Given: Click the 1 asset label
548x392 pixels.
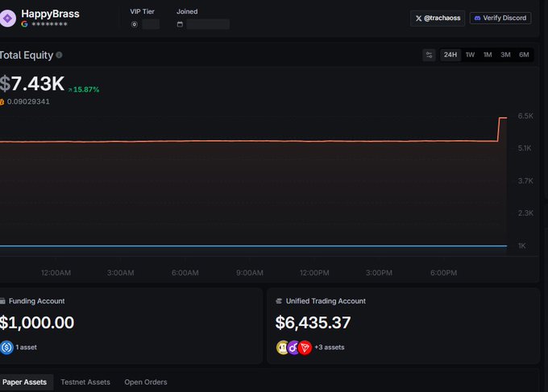Looking at the screenshot, I should [27, 347].
